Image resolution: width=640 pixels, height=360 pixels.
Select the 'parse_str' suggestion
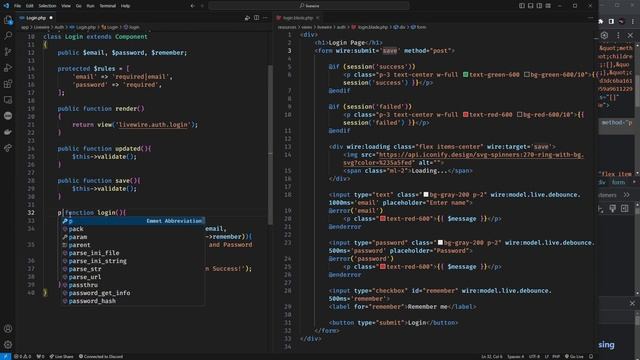(x=133, y=269)
